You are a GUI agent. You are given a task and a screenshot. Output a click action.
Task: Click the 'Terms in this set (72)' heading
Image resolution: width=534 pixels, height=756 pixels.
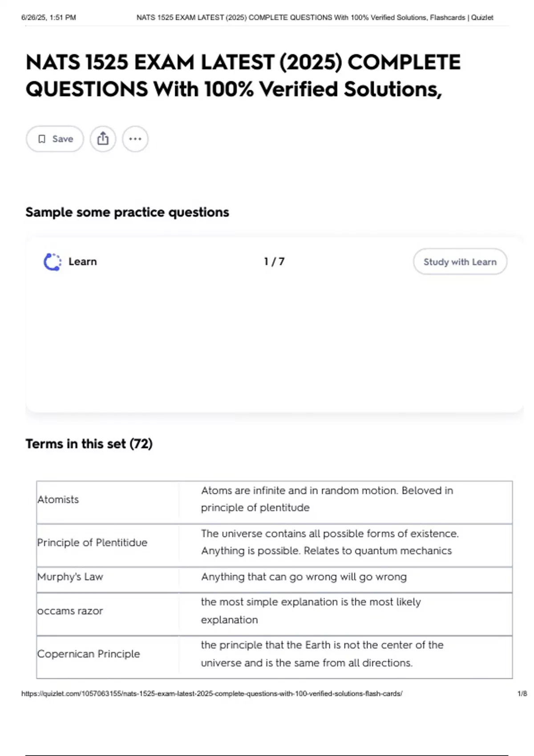pos(89,444)
